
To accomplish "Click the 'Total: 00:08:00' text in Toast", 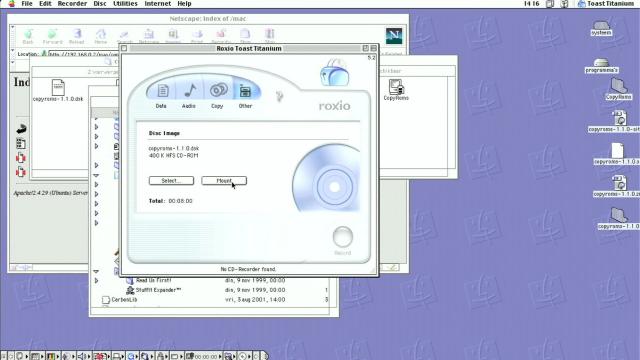I will click(171, 201).
